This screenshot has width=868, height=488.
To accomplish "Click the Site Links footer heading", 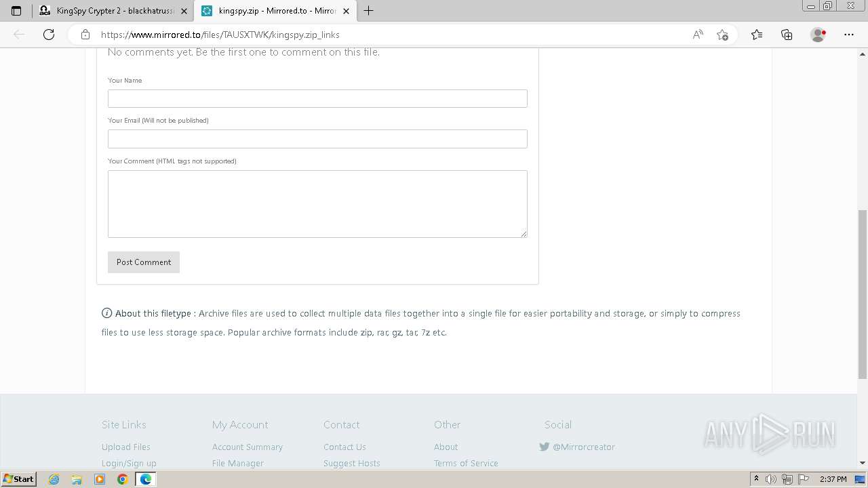I will [124, 424].
